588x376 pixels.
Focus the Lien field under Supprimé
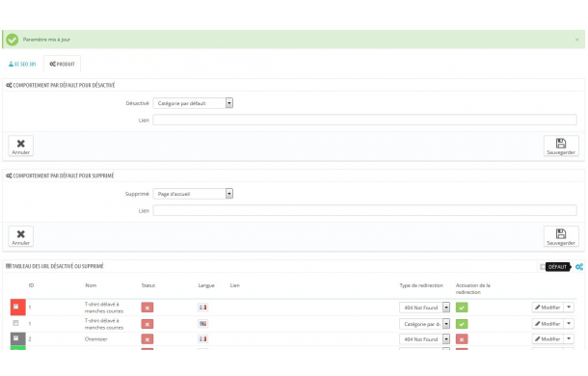(x=364, y=210)
